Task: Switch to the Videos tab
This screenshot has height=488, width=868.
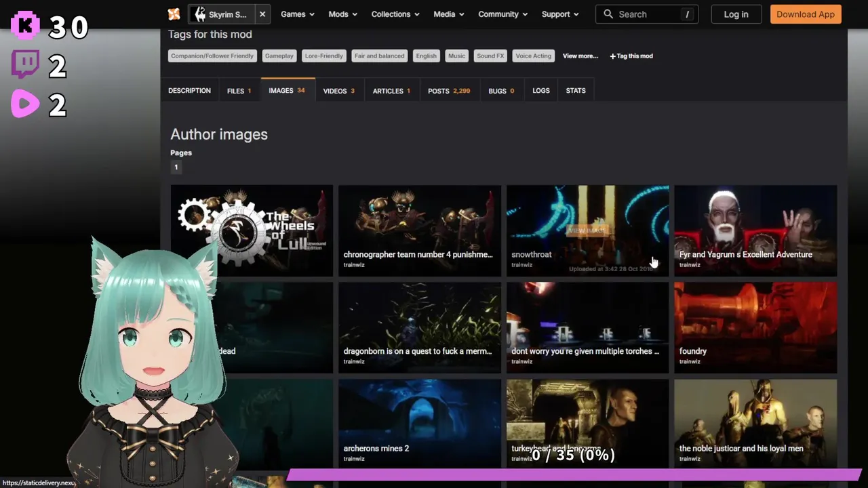Action: (x=338, y=91)
